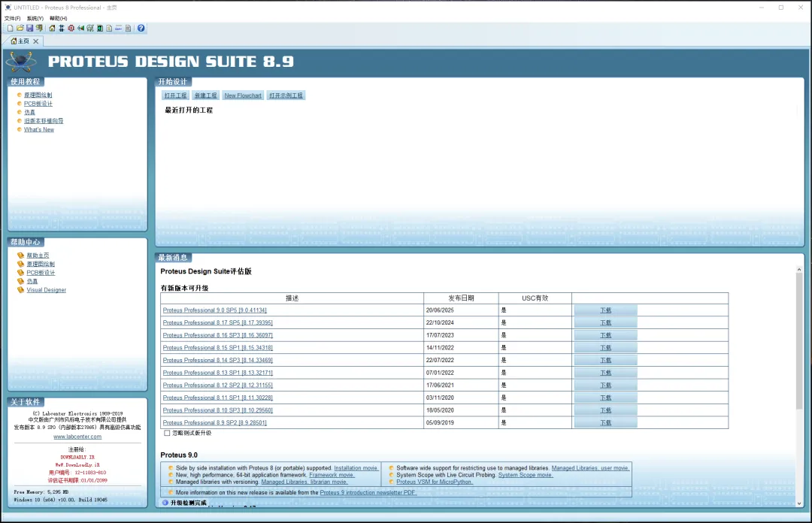Screen dimensions: 812x523
Task: Click 下载 for Proteus 8.16 SP3 row
Action: coord(605,335)
